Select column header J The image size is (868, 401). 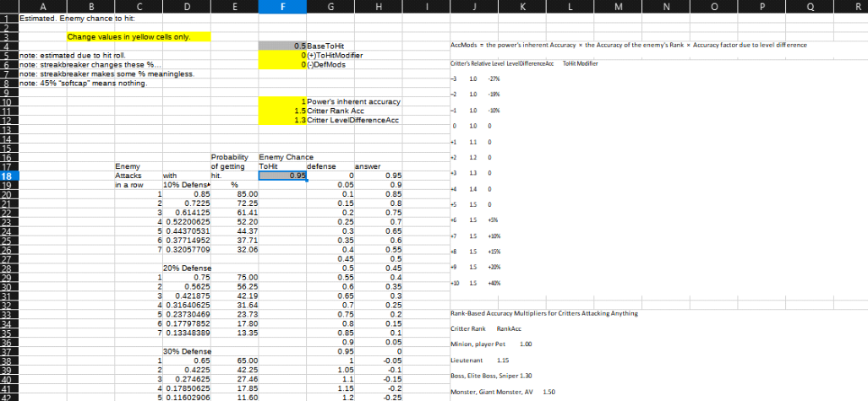pyautogui.click(x=474, y=7)
